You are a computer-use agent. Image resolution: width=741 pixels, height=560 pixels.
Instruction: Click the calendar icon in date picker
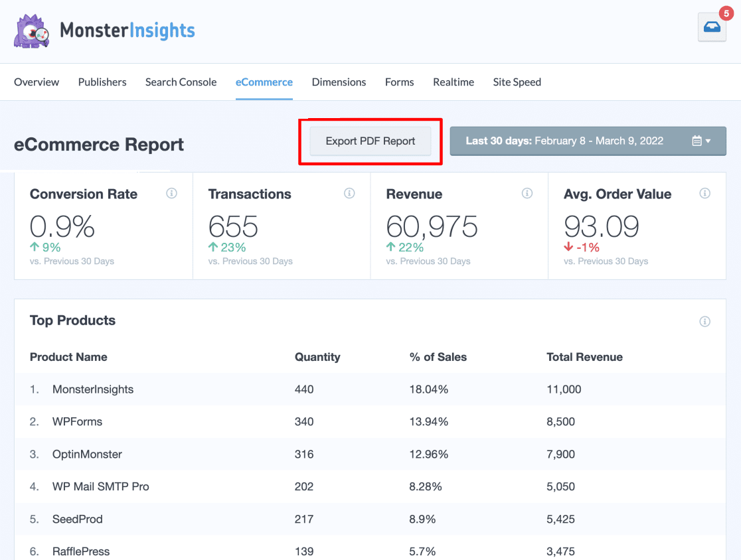point(697,141)
